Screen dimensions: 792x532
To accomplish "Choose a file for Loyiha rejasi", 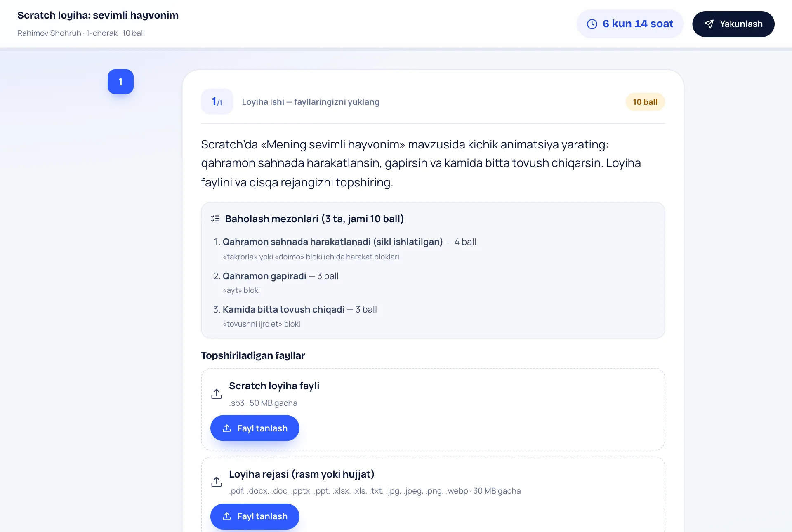I will tap(255, 516).
